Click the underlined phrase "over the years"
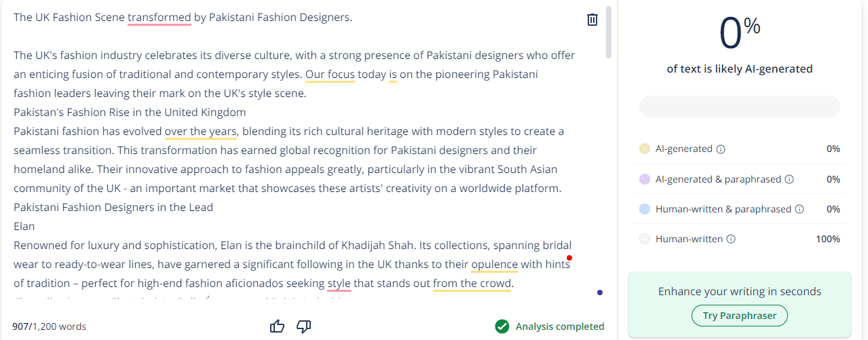Screen dimensions: 868x340 pyautogui.click(x=200, y=131)
